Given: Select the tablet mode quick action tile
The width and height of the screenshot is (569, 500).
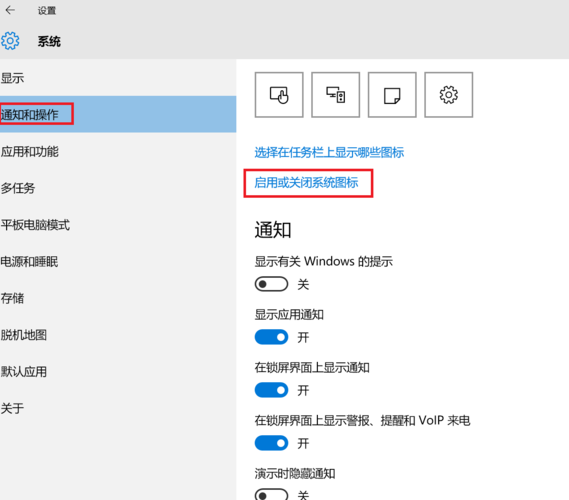Looking at the screenshot, I should point(279,95).
